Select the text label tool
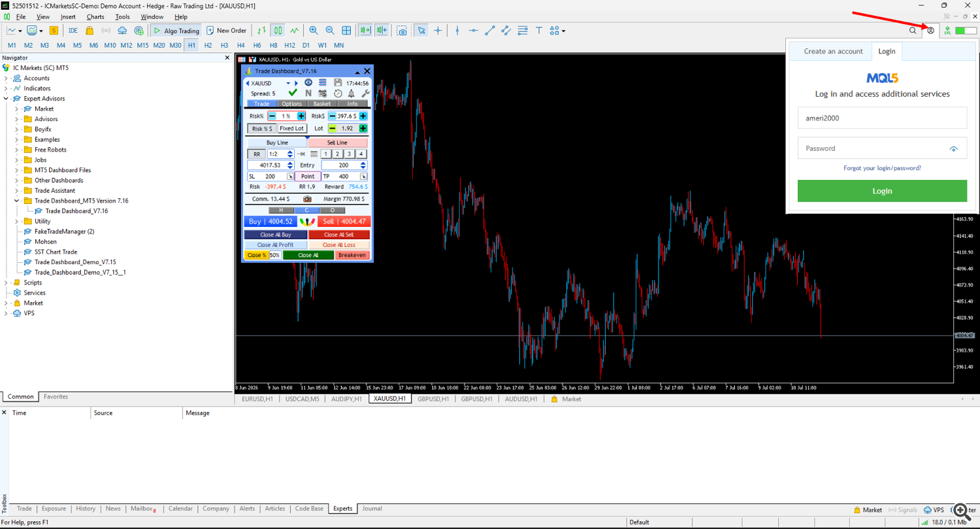This screenshot has width=980, height=529. pos(539,30)
